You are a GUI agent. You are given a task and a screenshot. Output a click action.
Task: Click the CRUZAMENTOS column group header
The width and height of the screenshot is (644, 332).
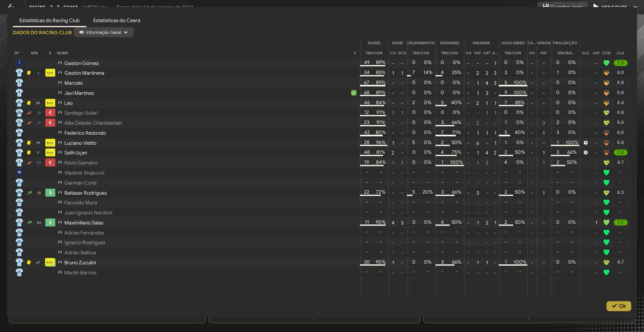421,43
